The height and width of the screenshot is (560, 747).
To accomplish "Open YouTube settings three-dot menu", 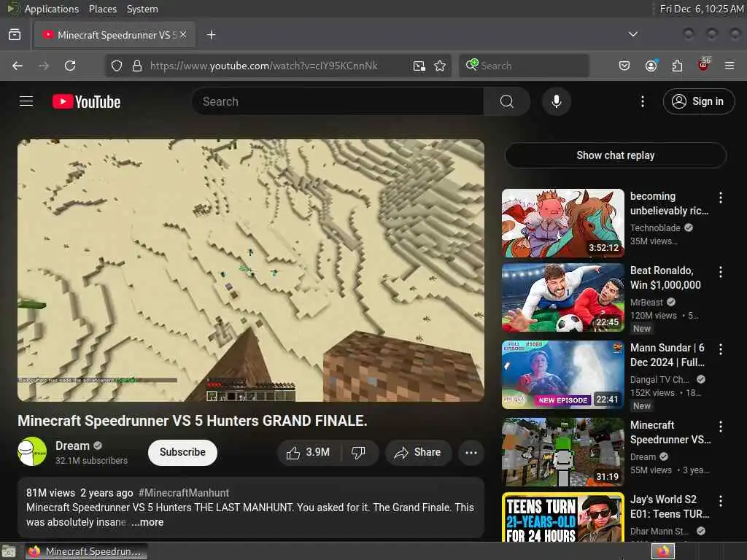I will 642,101.
